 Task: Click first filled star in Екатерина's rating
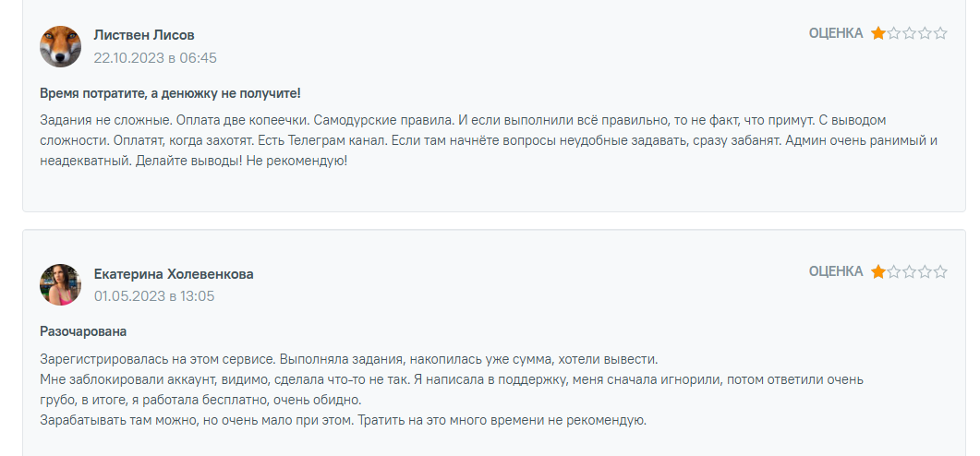878,271
